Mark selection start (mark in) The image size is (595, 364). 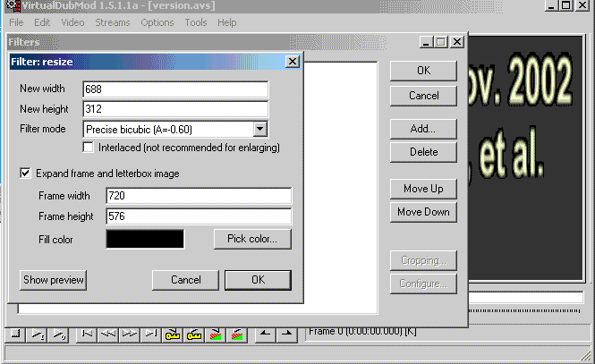pos(265,334)
